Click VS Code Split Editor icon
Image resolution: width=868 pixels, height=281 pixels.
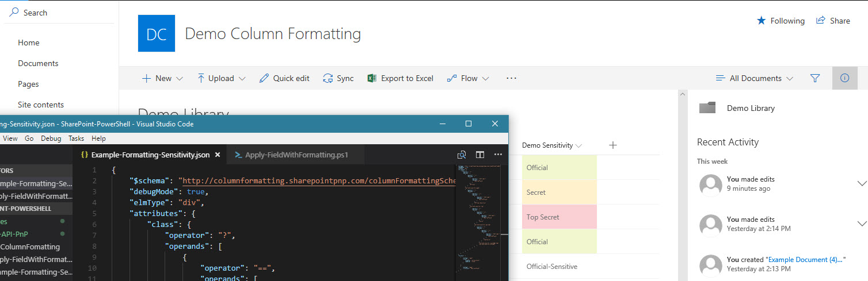pyautogui.click(x=479, y=155)
